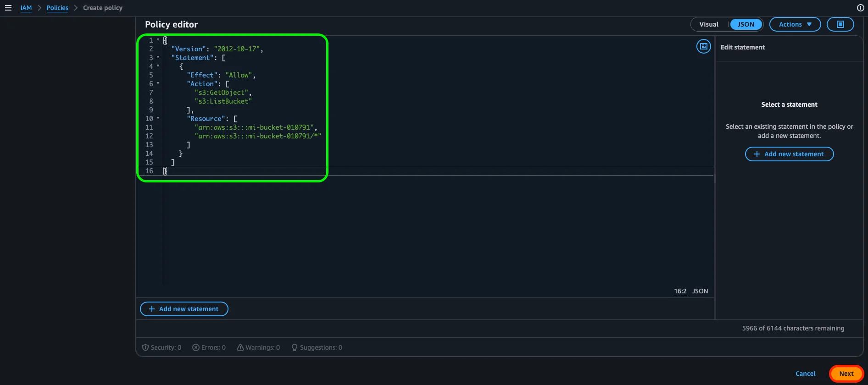
Task: Click the keyboard shortcuts icon in editor
Action: pyautogui.click(x=703, y=46)
